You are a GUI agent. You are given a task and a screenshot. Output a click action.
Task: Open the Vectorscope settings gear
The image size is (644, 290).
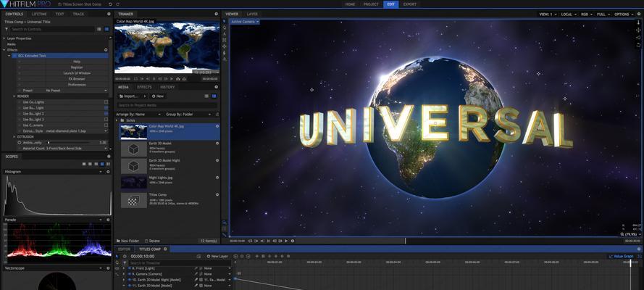[x=108, y=268]
